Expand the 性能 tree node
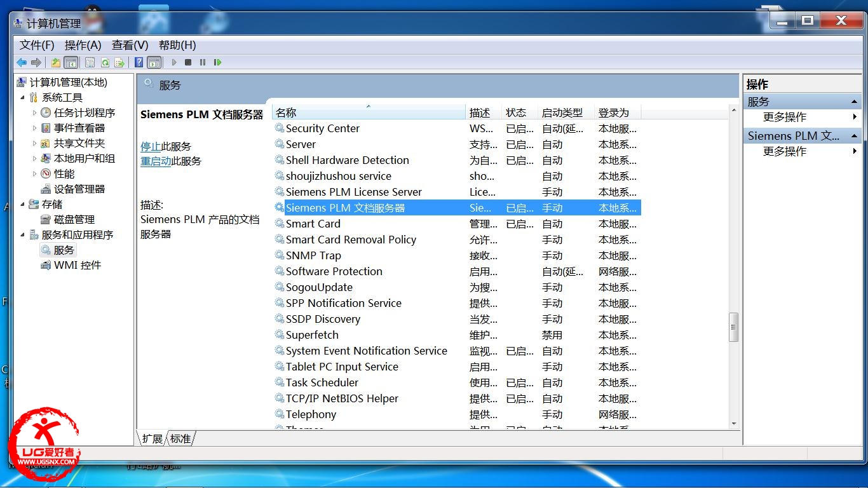The height and width of the screenshot is (488, 868). [34, 174]
